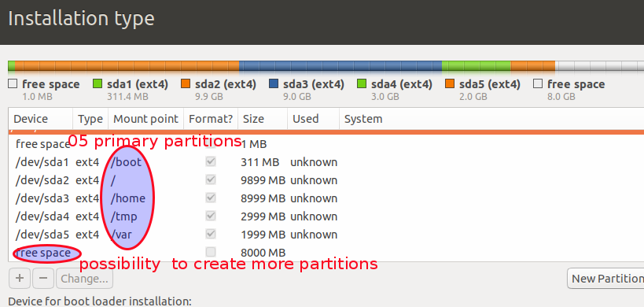Screen dimensions: 644x307
Task: Click the long orange sda2 segment in partition bar
Action: (127, 67)
